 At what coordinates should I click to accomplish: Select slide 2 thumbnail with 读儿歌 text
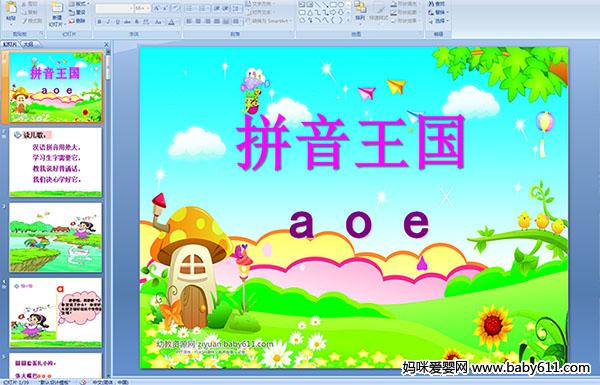[x=56, y=162]
